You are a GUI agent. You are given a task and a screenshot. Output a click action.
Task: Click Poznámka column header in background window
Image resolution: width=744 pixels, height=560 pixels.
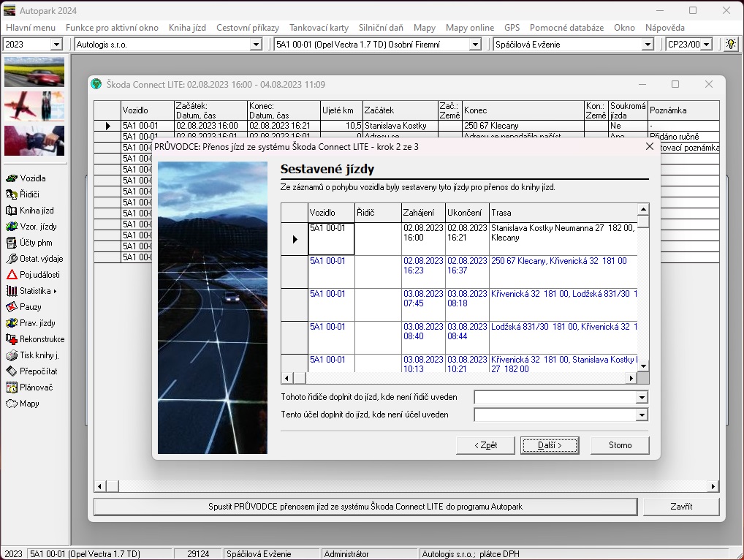click(x=683, y=110)
